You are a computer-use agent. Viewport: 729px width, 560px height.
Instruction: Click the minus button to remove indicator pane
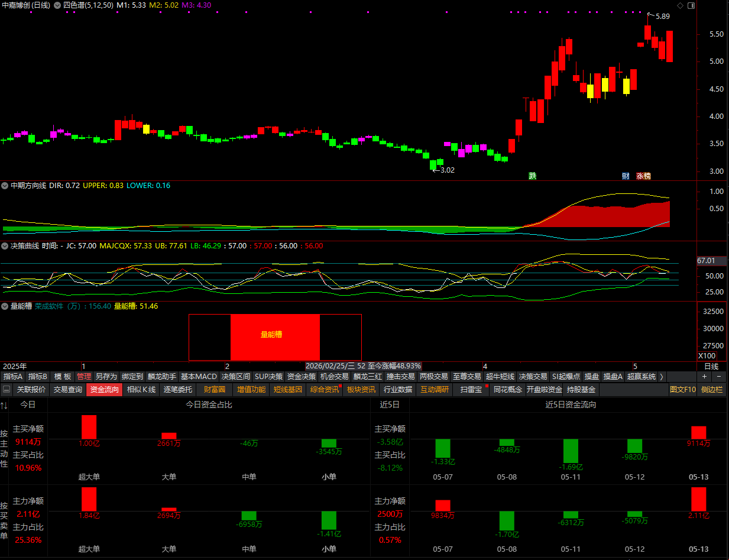pos(719,376)
